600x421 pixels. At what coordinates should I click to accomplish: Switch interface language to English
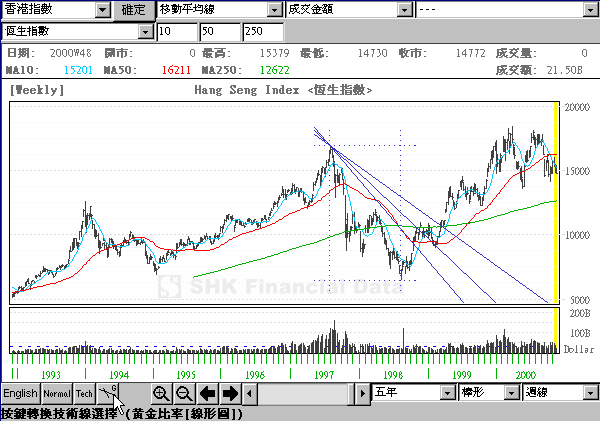[x=20, y=393]
